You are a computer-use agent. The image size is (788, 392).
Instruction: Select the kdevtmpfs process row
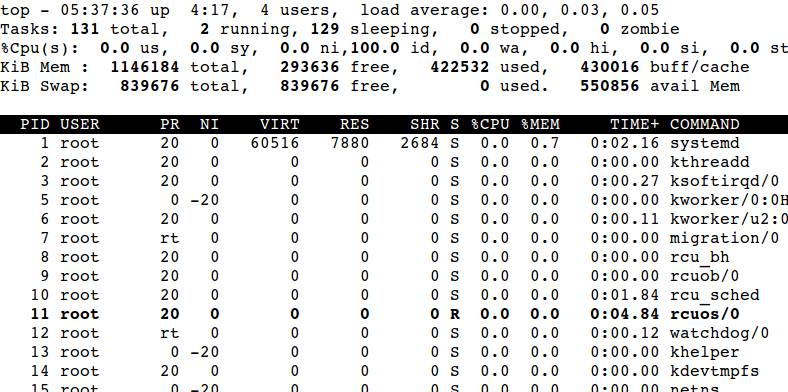(x=394, y=371)
